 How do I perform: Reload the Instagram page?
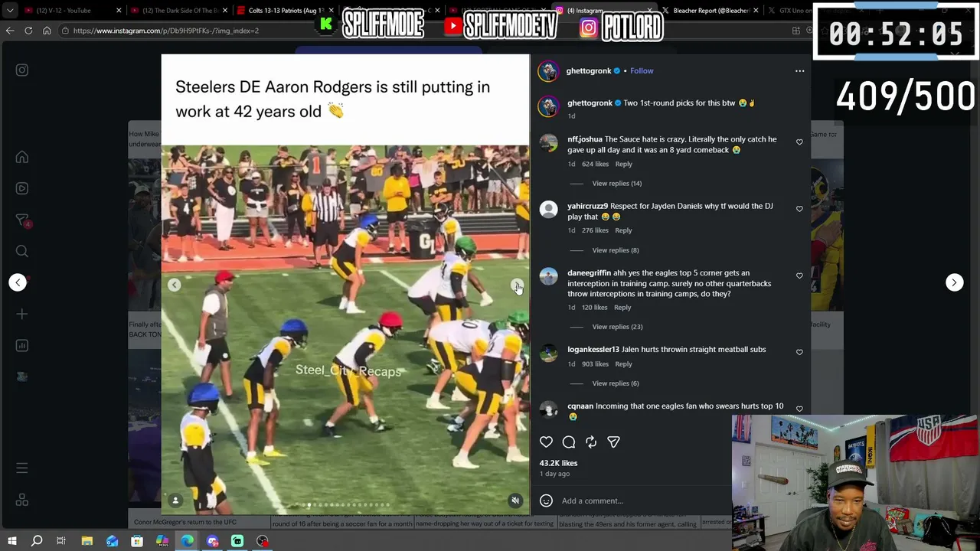pyautogui.click(x=28, y=31)
